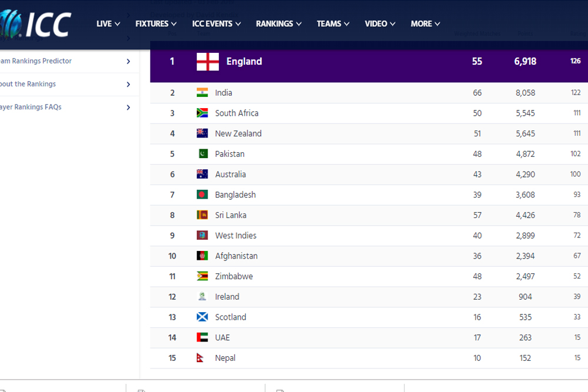This screenshot has width=588, height=392.
Task: Click the England flag icon
Action: coord(208,62)
